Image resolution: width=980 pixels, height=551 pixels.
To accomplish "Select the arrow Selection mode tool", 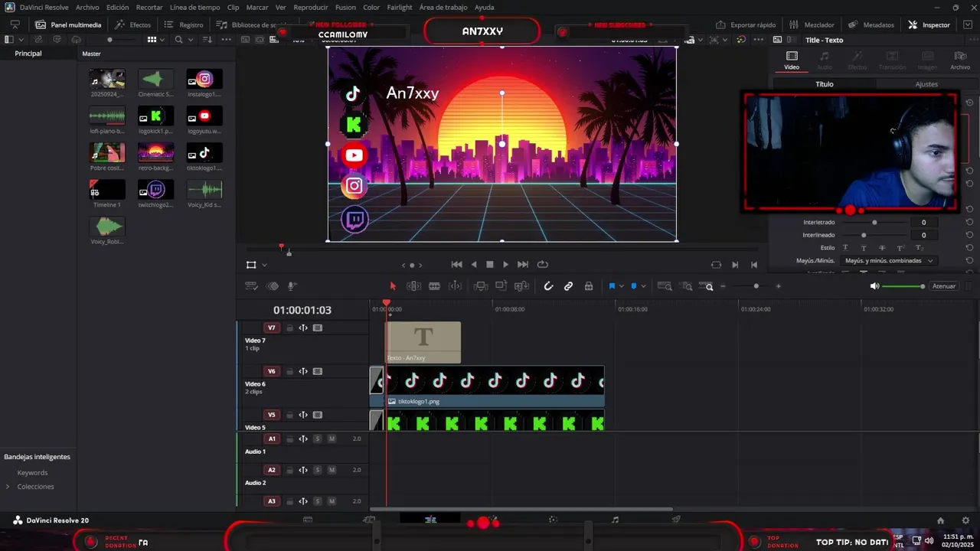I will point(393,286).
